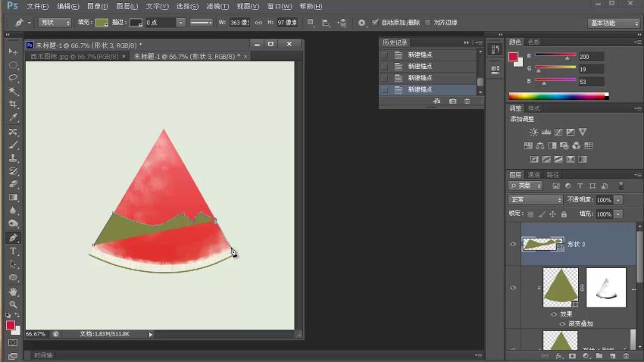Select the Pen tool in toolbox

13,238
